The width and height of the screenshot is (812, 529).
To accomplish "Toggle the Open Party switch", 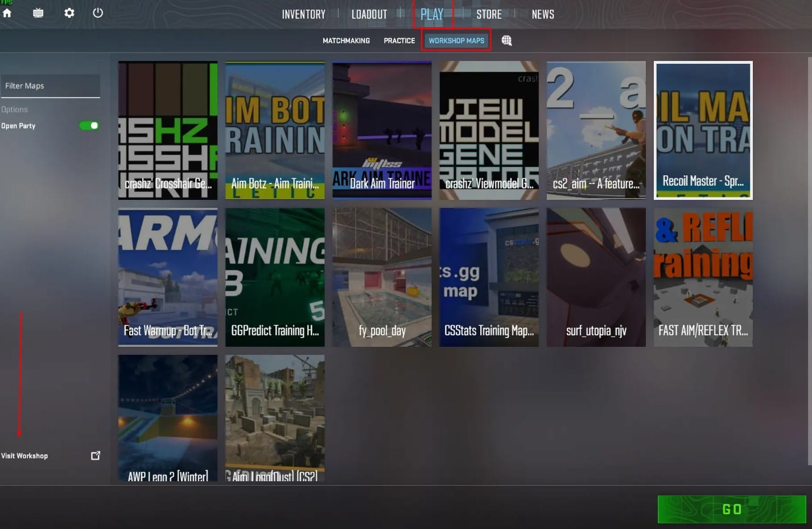I will [x=89, y=126].
